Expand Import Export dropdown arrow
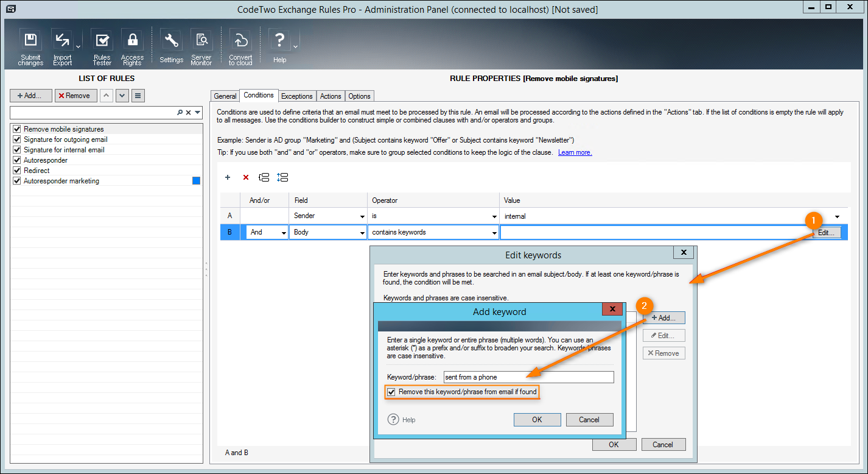The image size is (868, 474). [x=79, y=47]
